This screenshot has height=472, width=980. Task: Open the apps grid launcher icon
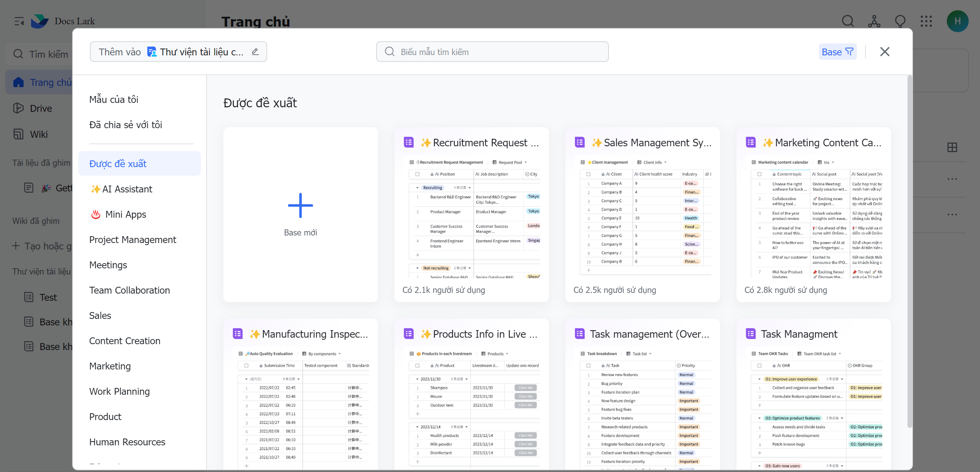tap(926, 21)
